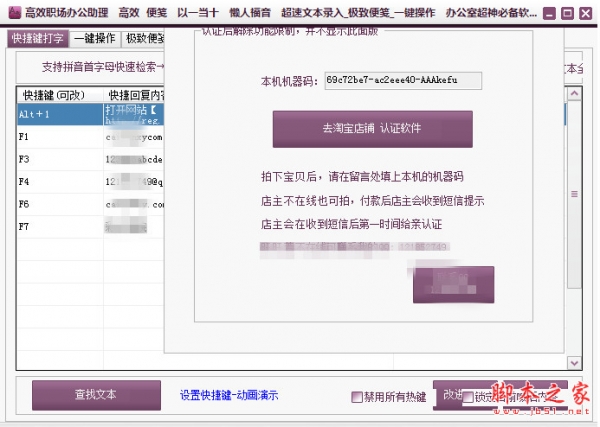Select the F4 shortcut row
The width and height of the screenshot is (600, 427).
(91, 182)
